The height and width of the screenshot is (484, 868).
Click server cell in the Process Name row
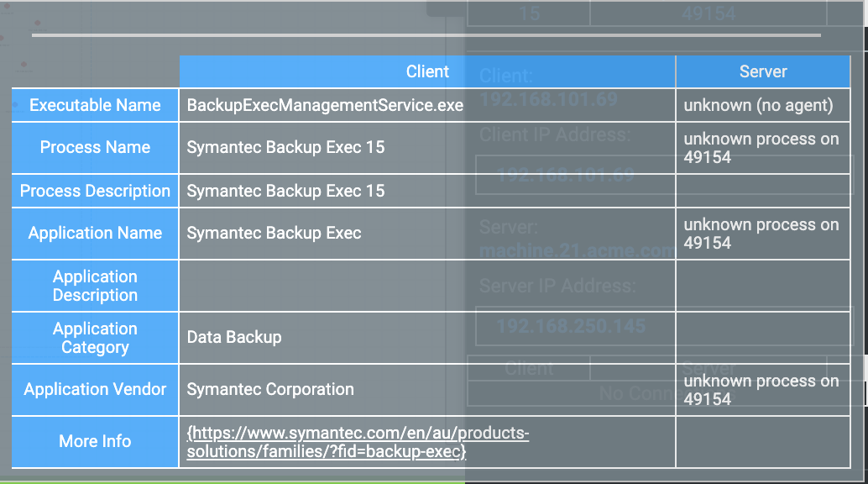point(761,148)
